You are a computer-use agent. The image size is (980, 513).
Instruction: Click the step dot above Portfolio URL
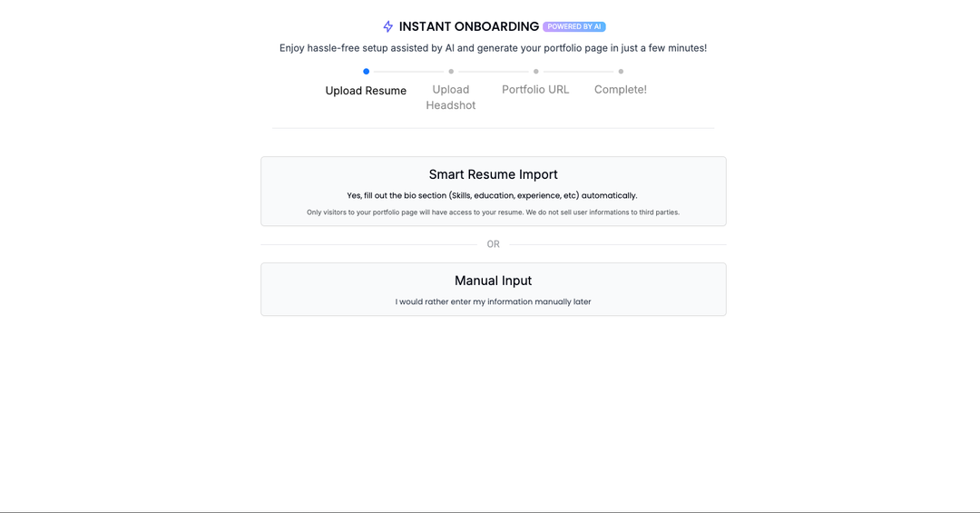click(x=535, y=71)
